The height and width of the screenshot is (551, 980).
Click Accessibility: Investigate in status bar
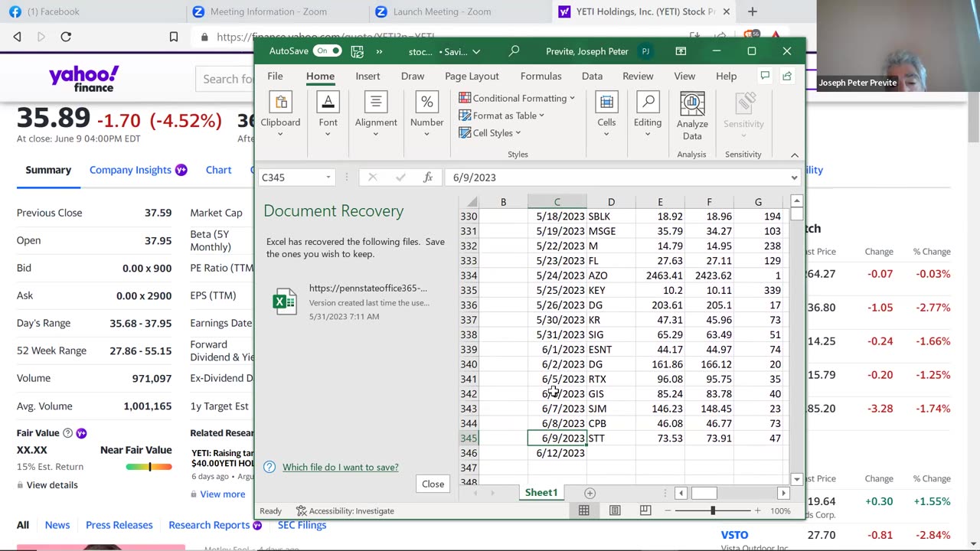tap(345, 510)
